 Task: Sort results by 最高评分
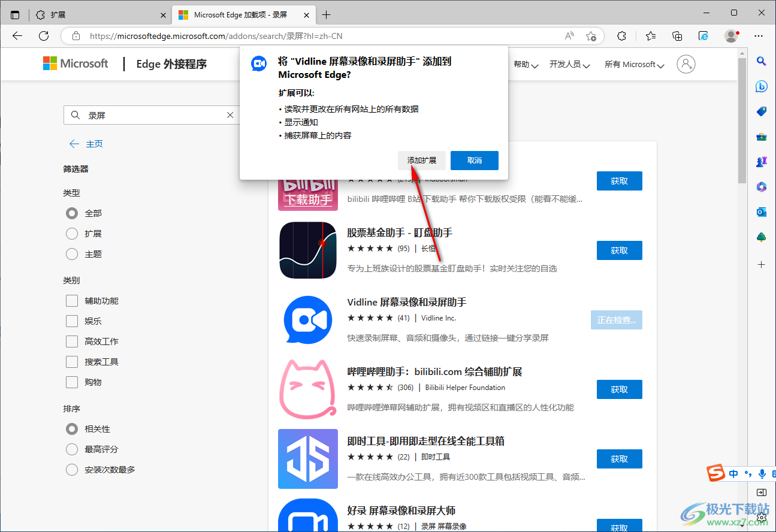pyautogui.click(x=72, y=449)
